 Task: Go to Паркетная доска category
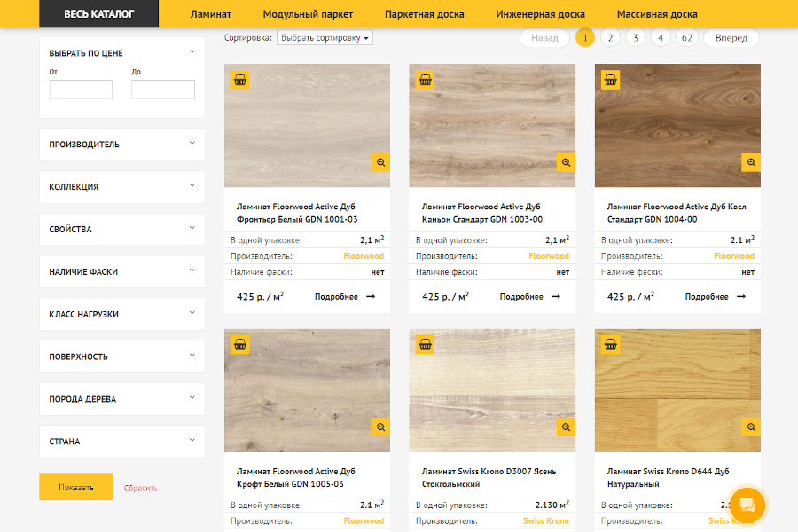[424, 14]
